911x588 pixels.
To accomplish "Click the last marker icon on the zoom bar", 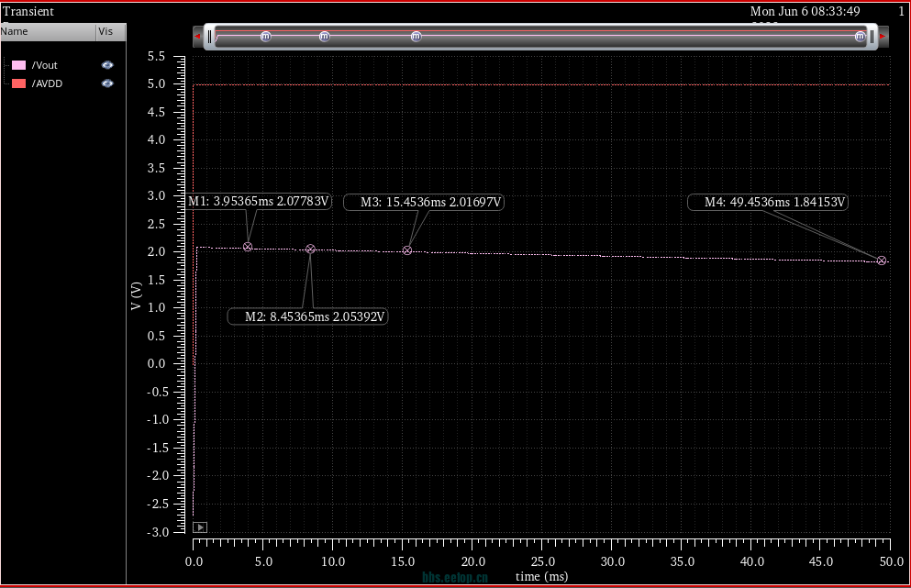I will [x=860, y=37].
